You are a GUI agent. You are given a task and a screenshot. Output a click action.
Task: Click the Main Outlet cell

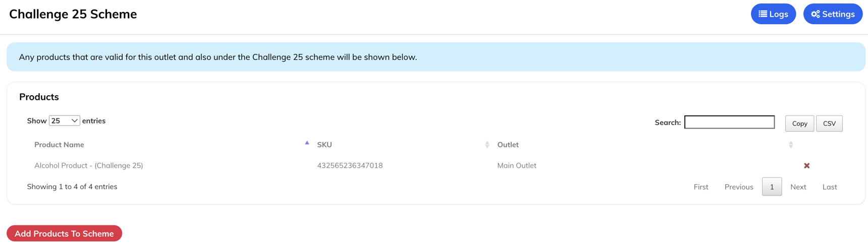[516, 166]
